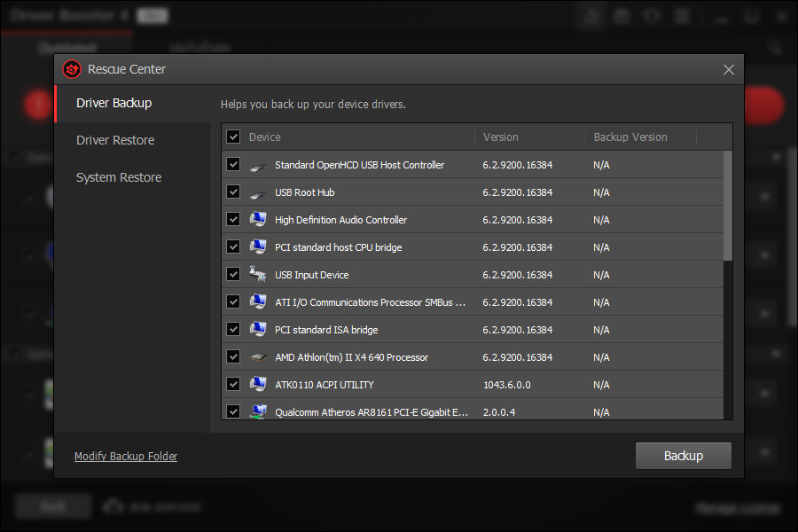The width and height of the screenshot is (798, 532).
Task: Open the Modify Backup Folder link
Action: click(125, 456)
